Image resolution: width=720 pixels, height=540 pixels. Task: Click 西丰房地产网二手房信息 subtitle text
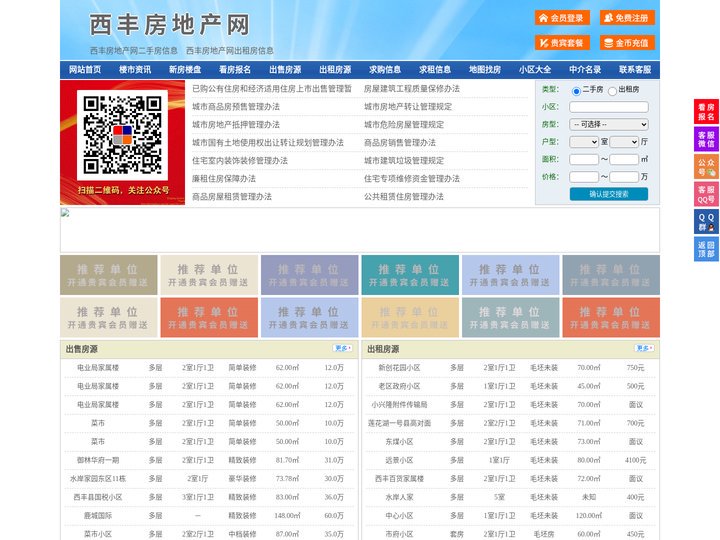click(x=134, y=51)
